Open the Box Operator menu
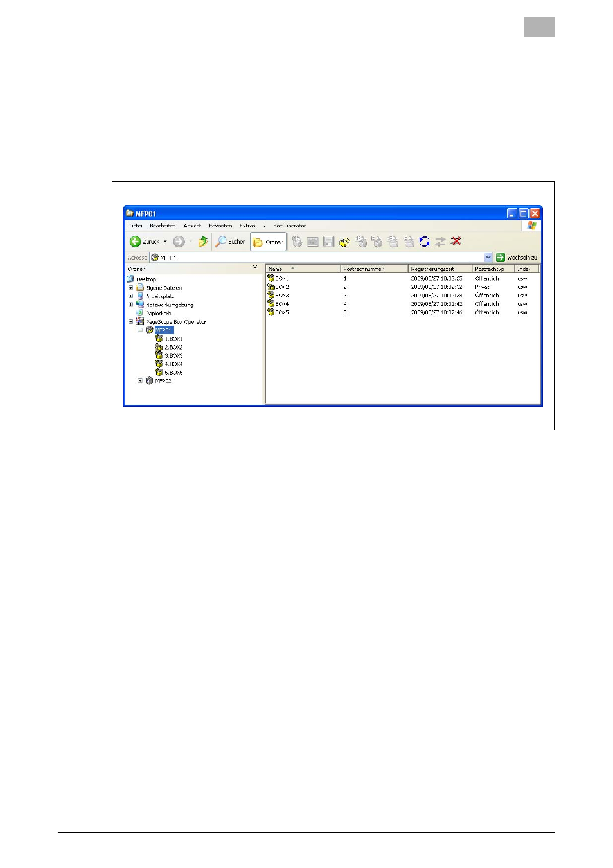The image size is (613, 868). [x=289, y=226]
